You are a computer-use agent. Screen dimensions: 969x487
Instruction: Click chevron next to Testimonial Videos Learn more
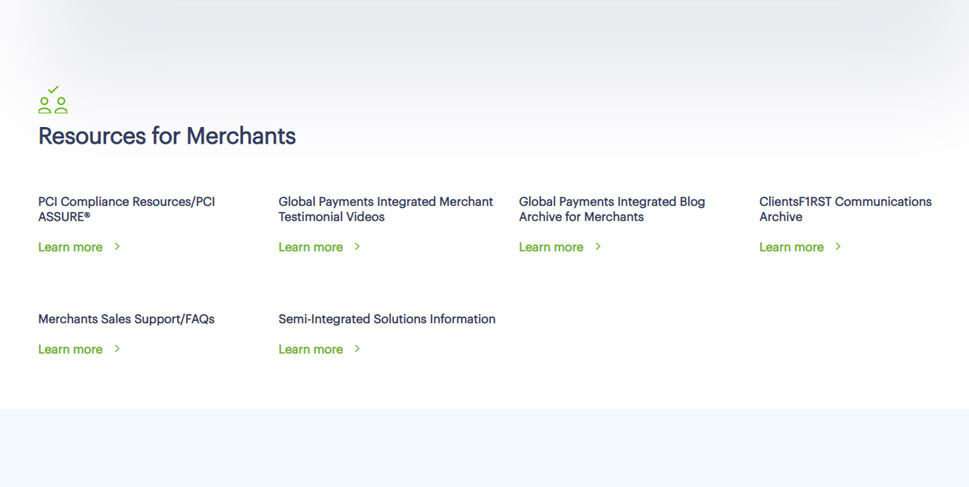point(357,247)
